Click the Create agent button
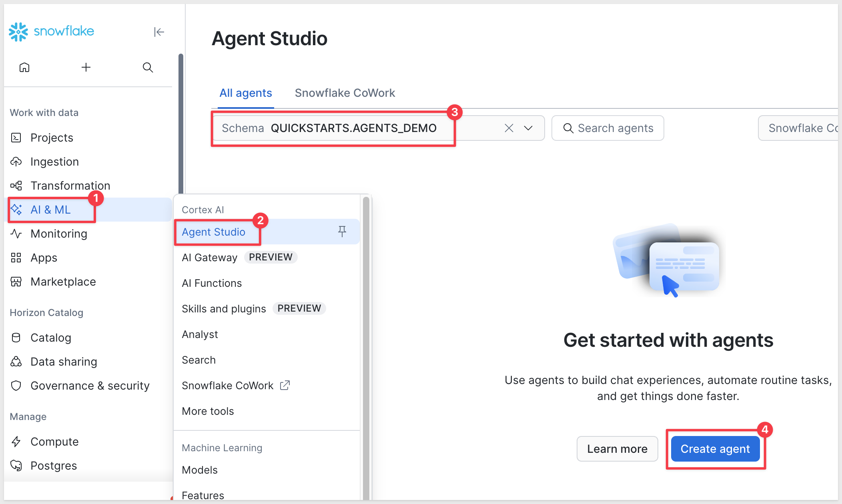This screenshot has height=504, width=842. [715, 449]
